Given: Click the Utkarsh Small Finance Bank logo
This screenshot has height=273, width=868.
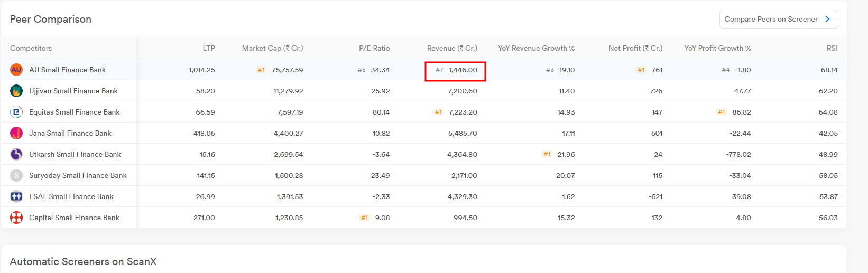Looking at the screenshot, I should pyautogui.click(x=16, y=154).
